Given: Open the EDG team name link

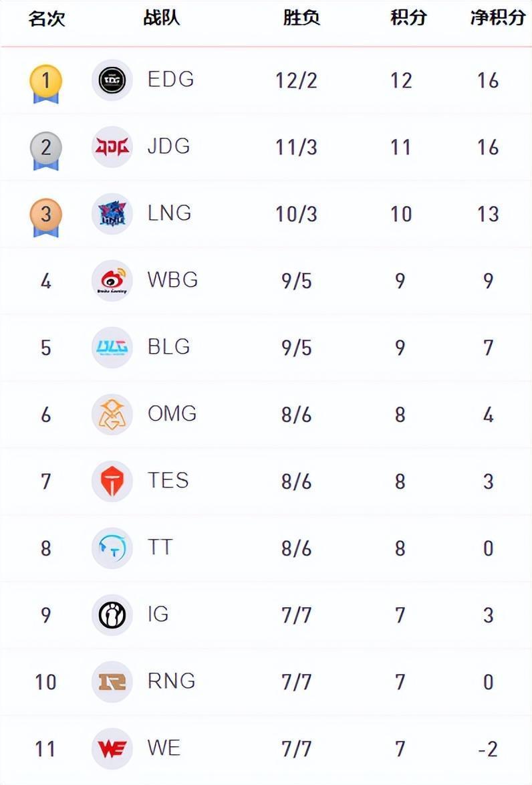Looking at the screenshot, I should coord(170,80).
